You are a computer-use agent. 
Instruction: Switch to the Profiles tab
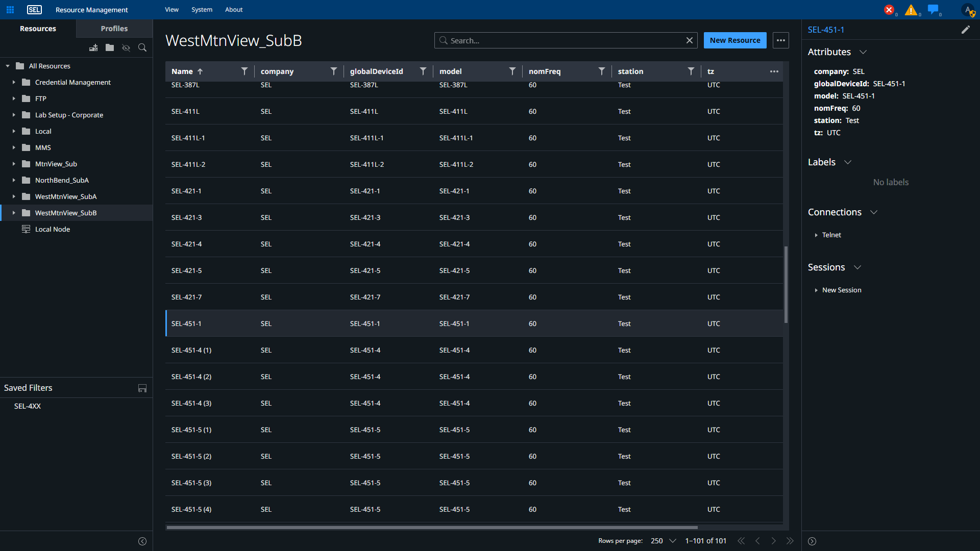coord(114,29)
